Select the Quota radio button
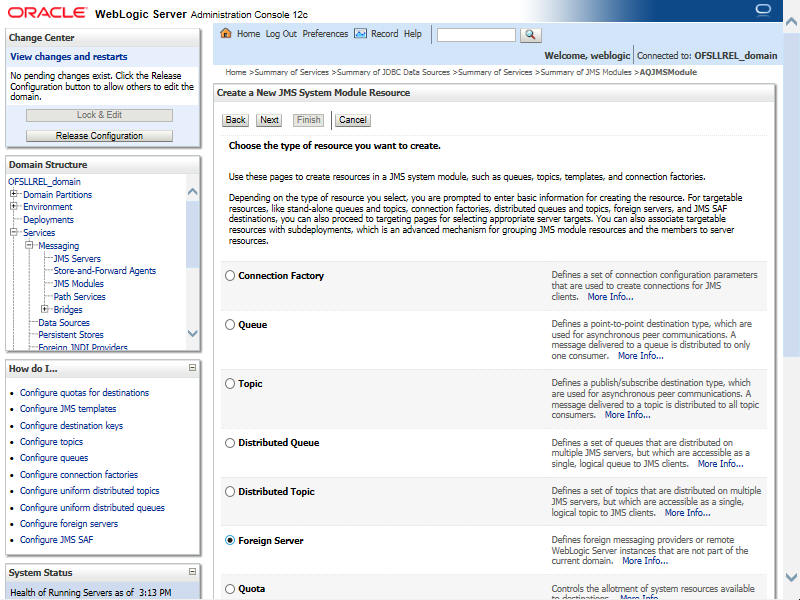800x600 pixels. coord(230,589)
